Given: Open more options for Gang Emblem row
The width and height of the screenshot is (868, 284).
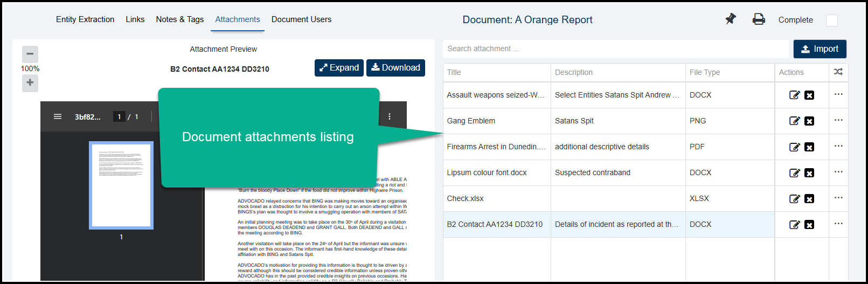Looking at the screenshot, I should pyautogui.click(x=838, y=120).
